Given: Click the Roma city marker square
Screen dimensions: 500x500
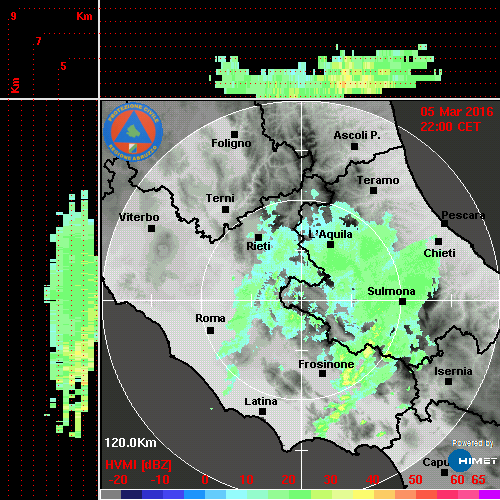Looking at the screenshot, I should pyautogui.click(x=210, y=331).
